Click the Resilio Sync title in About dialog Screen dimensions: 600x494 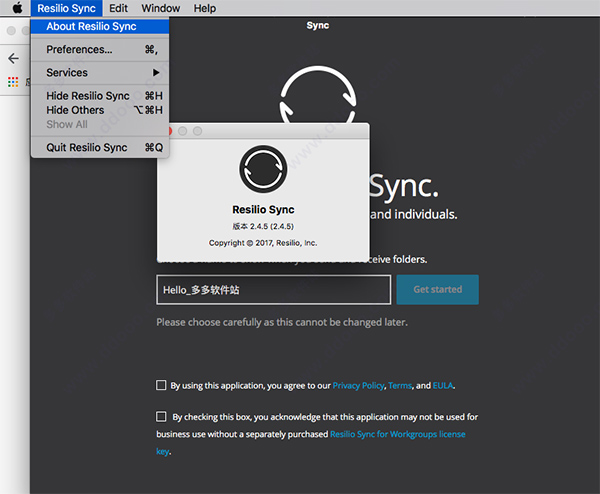[263, 210]
